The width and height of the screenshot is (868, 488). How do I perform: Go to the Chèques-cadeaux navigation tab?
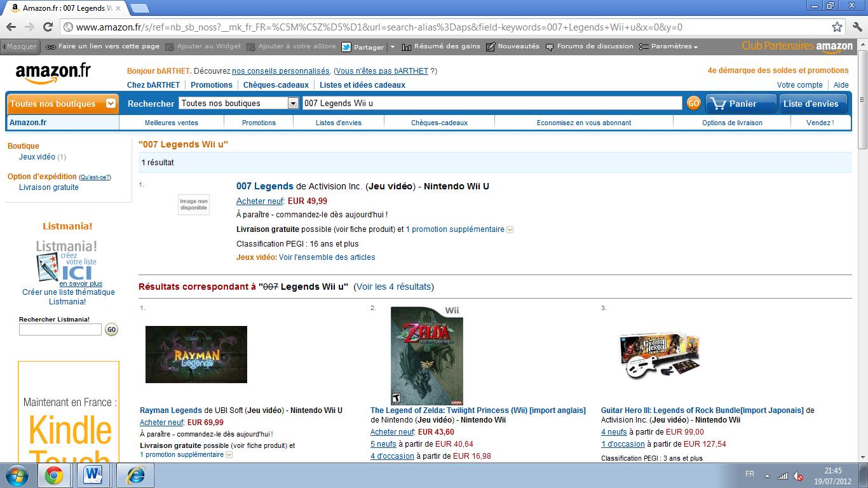tap(439, 123)
